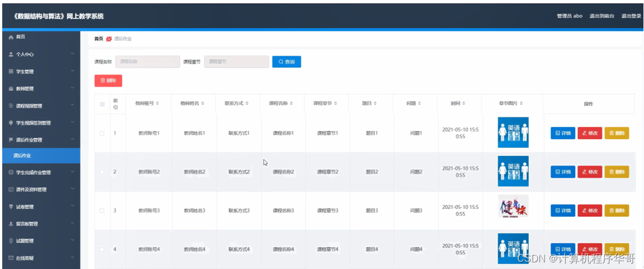This screenshot has height=269, width=644.
Task: Click the grid icon for 学生管理
Action: pos(11,72)
